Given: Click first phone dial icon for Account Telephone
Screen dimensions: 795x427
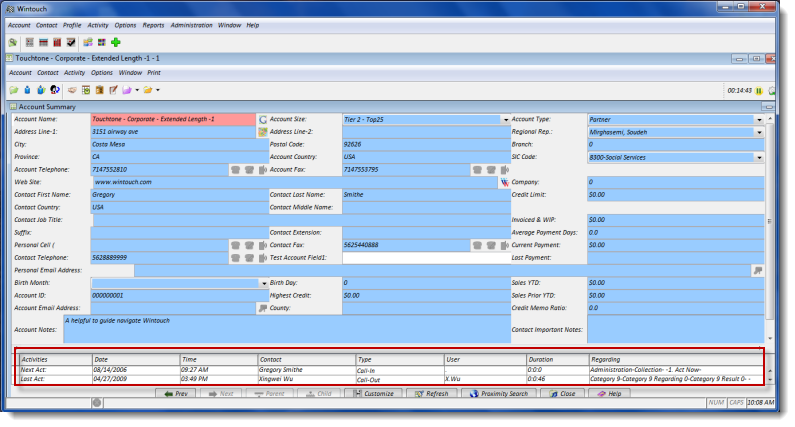Looking at the screenshot, I should click(235, 170).
